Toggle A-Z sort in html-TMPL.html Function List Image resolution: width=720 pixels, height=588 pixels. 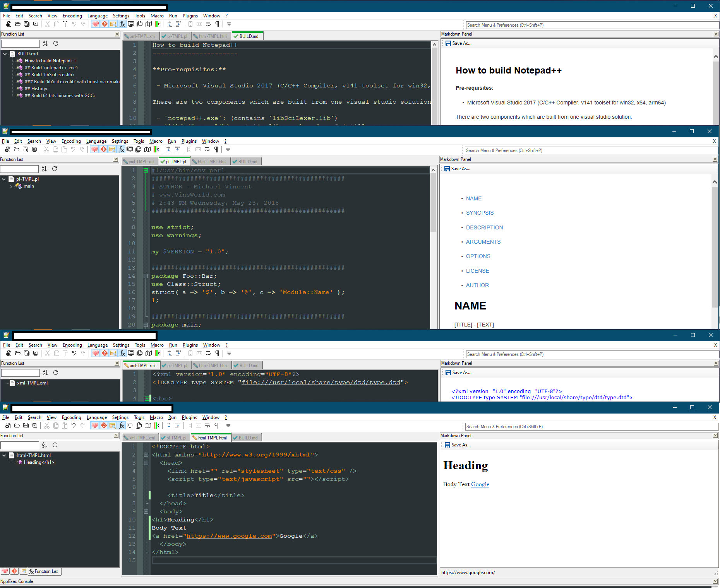[45, 445]
